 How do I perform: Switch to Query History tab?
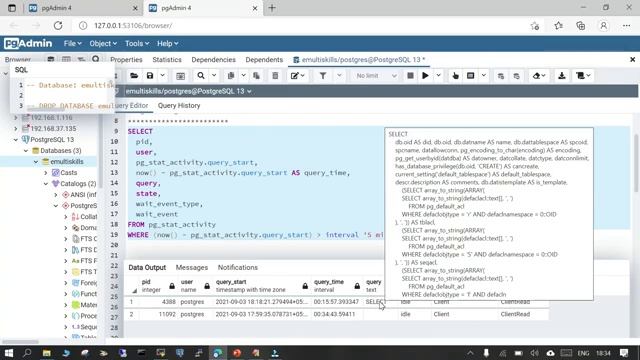coord(179,105)
